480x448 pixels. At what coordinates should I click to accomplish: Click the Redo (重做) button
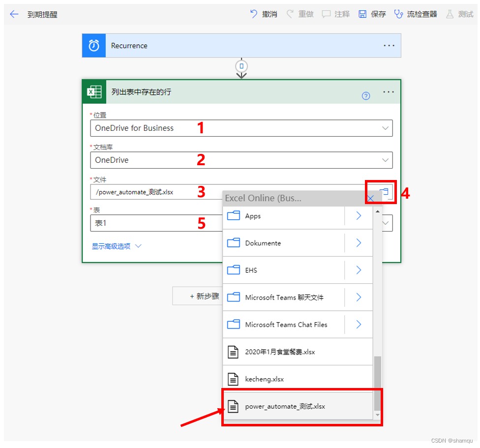pos(300,14)
